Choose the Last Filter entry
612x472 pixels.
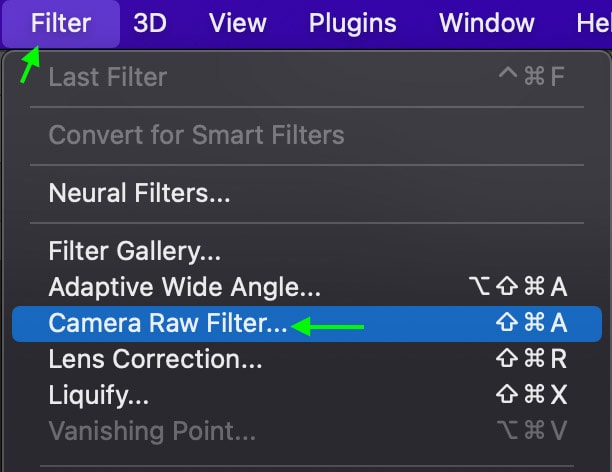(x=108, y=77)
